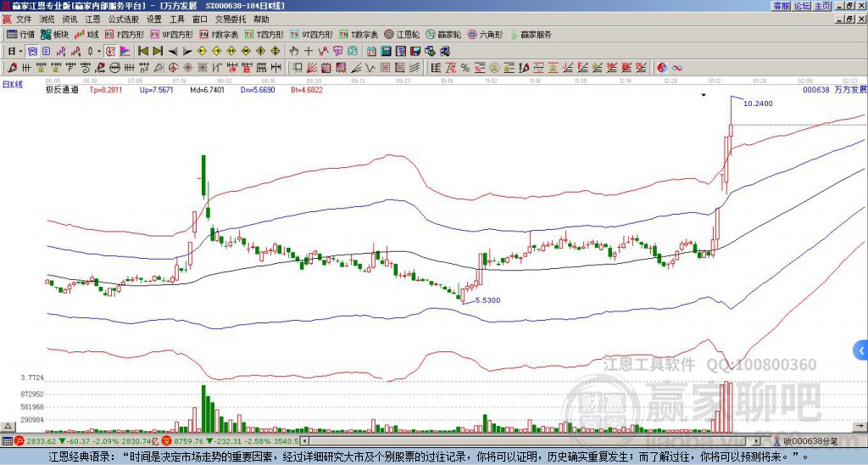This screenshot has height=465, width=868.
Task: Click the Md=6.7401 indicator value
Action: pyautogui.click(x=207, y=89)
